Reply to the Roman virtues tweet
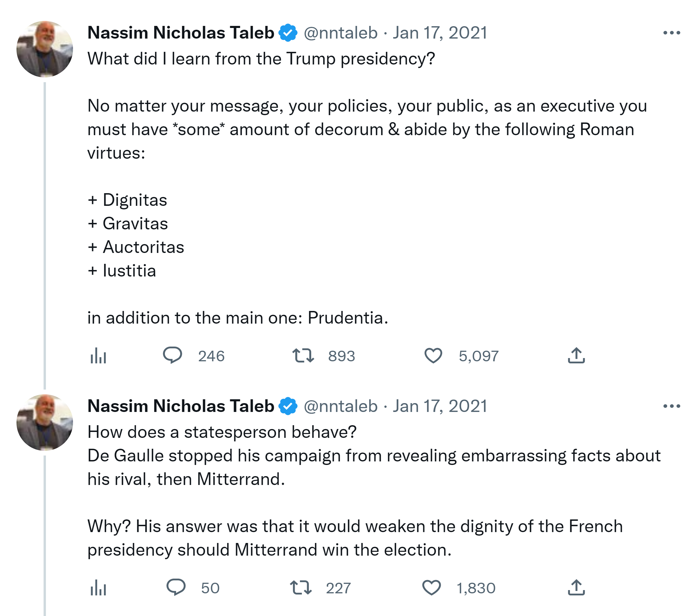The width and height of the screenshot is (696, 616). point(173,355)
